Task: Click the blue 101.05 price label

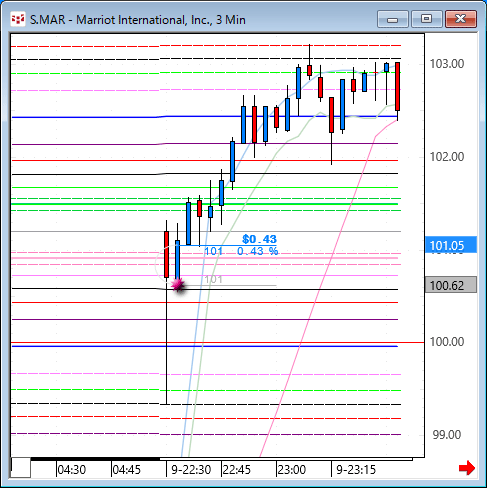Action: tap(451, 245)
